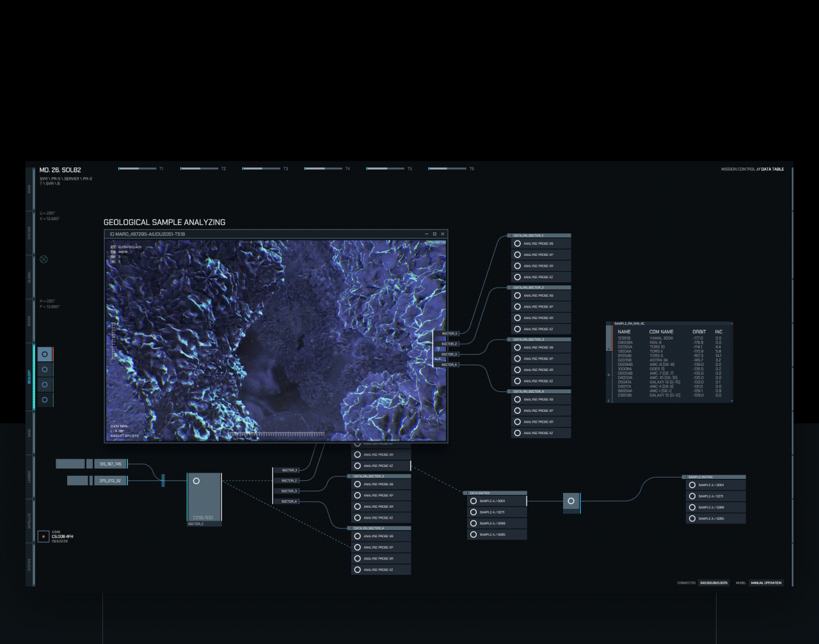Select ANALYSE PROBE XR under DATA_PN_SECTOR_1
This screenshot has width=819, height=644.
click(x=541, y=266)
